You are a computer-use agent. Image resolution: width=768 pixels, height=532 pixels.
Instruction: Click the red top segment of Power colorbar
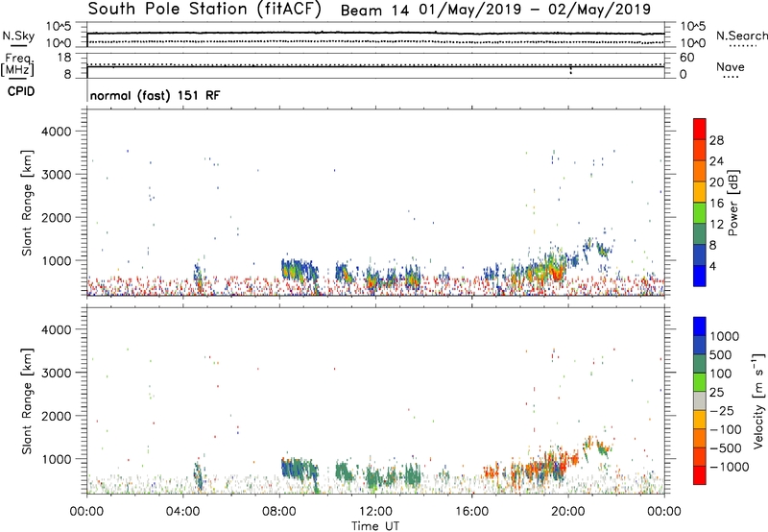(700, 130)
